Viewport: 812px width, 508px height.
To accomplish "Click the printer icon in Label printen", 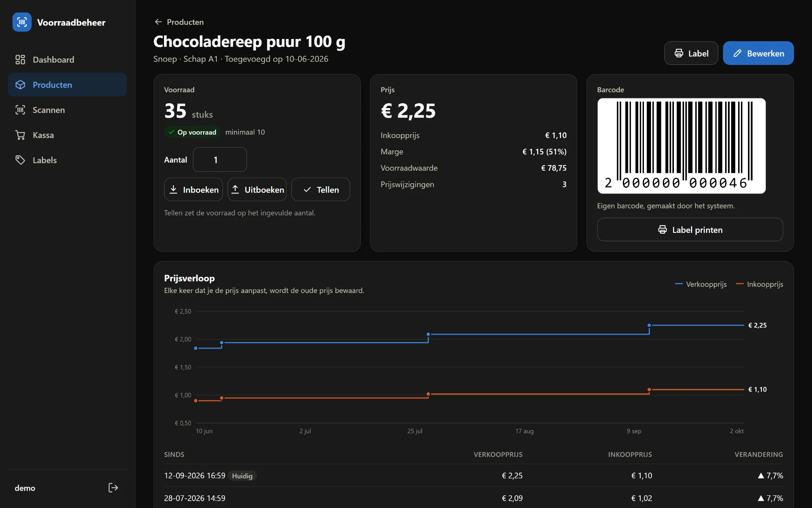I will [x=663, y=230].
